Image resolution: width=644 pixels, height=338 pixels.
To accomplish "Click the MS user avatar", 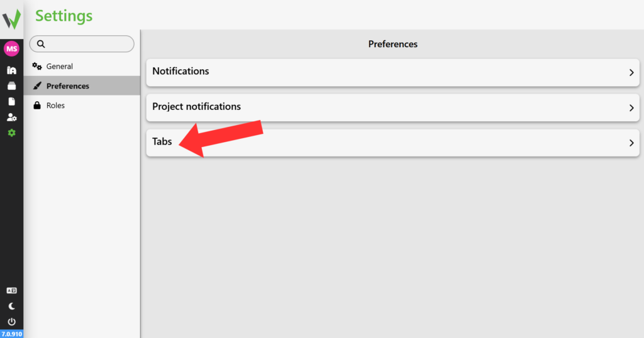I will pyautogui.click(x=11, y=49).
